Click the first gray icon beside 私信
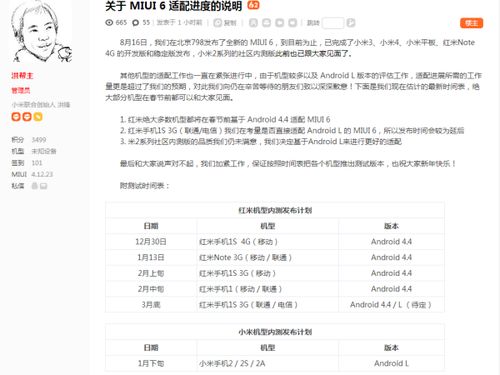The height and width of the screenshot is (375, 500). (35, 186)
